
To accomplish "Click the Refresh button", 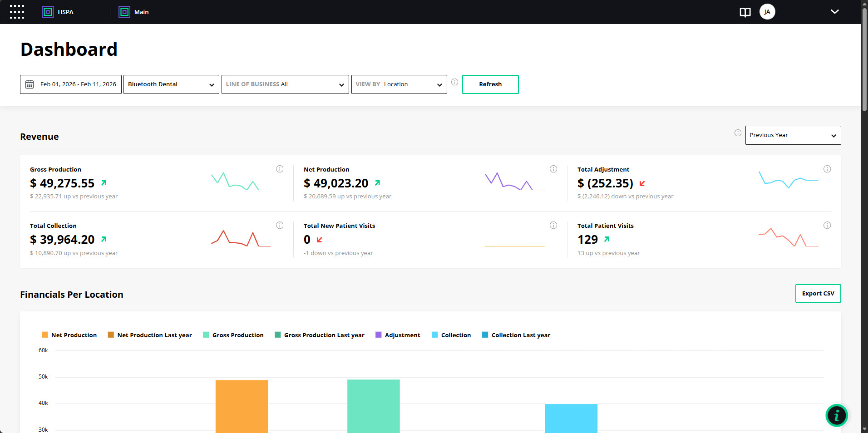I will 490,84.
